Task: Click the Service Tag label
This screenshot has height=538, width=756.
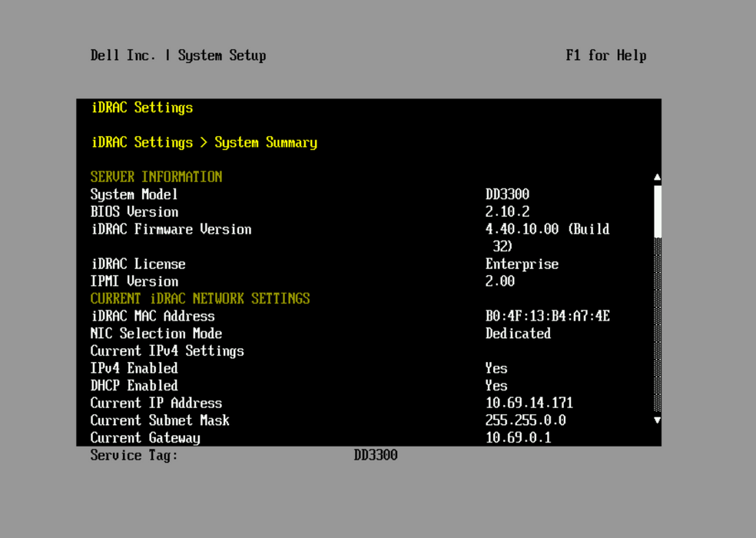Action: tap(134, 455)
